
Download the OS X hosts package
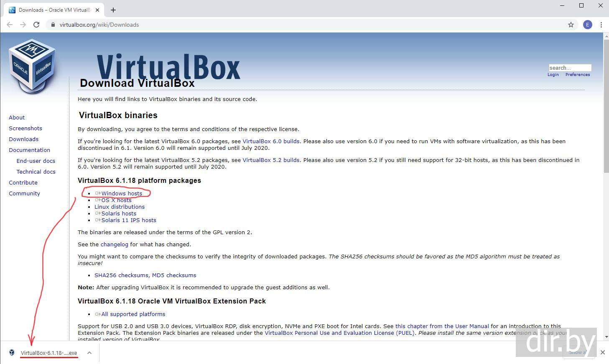(x=116, y=200)
